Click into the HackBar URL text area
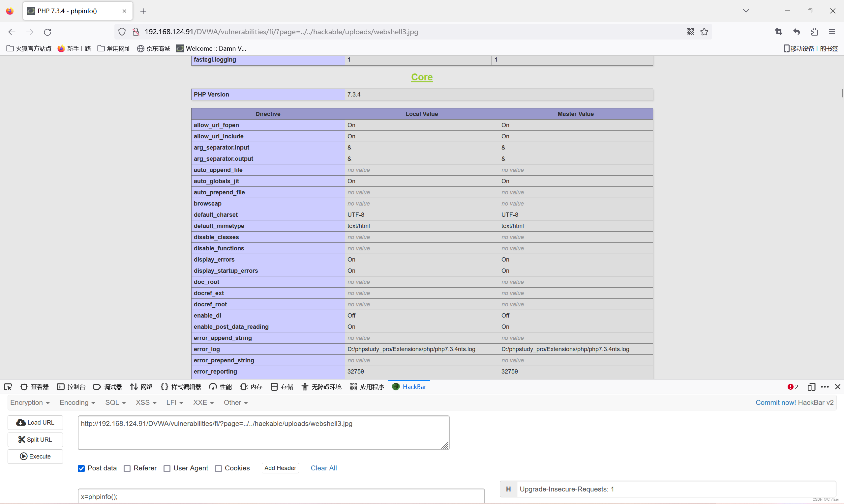This screenshot has height=504, width=844. pyautogui.click(x=263, y=433)
